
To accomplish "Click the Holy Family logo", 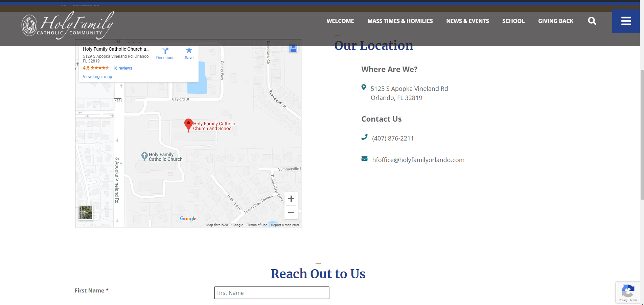I will pos(68,25).
